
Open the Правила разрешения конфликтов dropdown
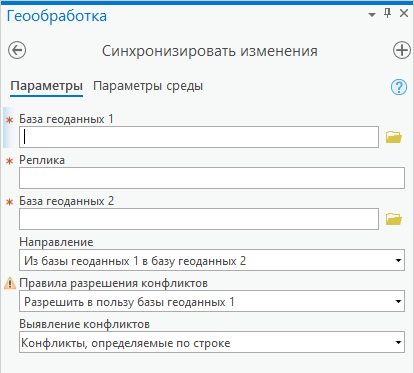pyautogui.click(x=212, y=301)
